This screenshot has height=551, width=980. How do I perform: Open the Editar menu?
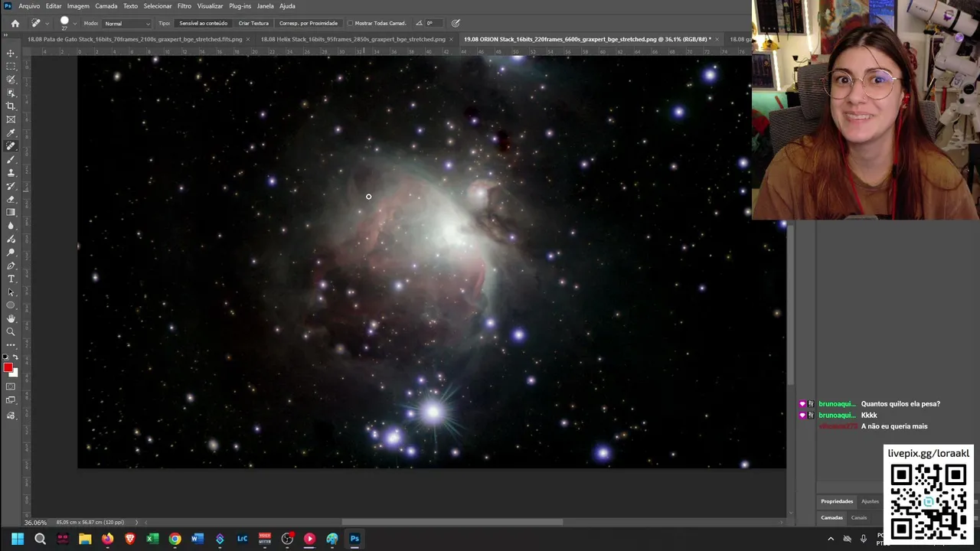(x=54, y=6)
